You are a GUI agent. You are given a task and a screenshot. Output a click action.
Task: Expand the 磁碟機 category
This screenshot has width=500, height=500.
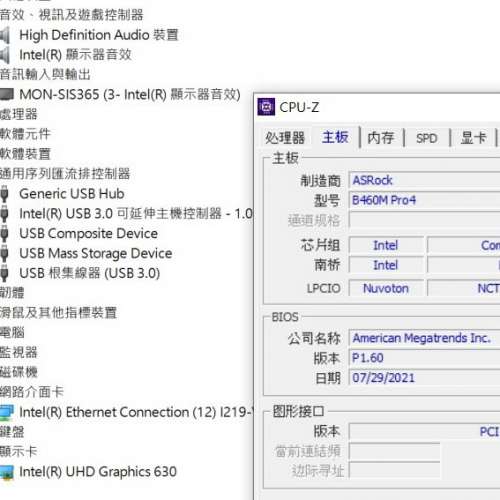click(x=19, y=372)
